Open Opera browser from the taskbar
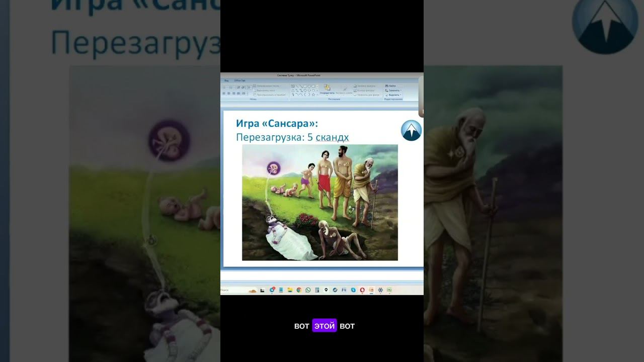 point(362,290)
